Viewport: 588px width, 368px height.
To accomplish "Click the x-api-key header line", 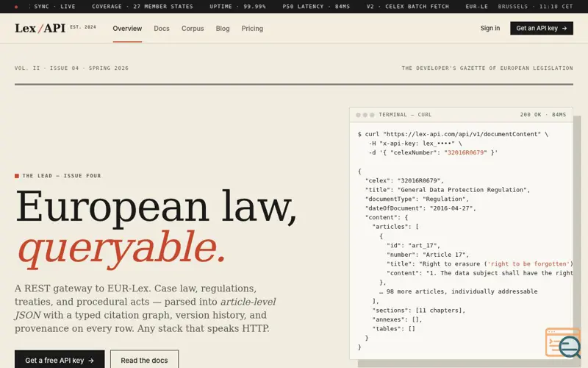I will pyautogui.click(x=415, y=144).
